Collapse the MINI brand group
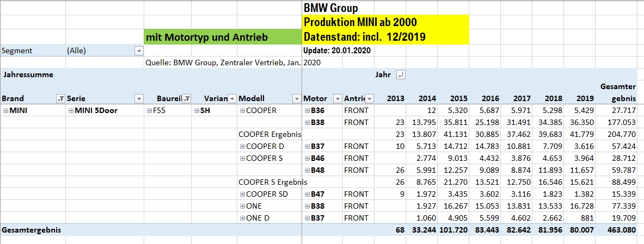Viewport: 644px width, 244px height. tap(5, 111)
